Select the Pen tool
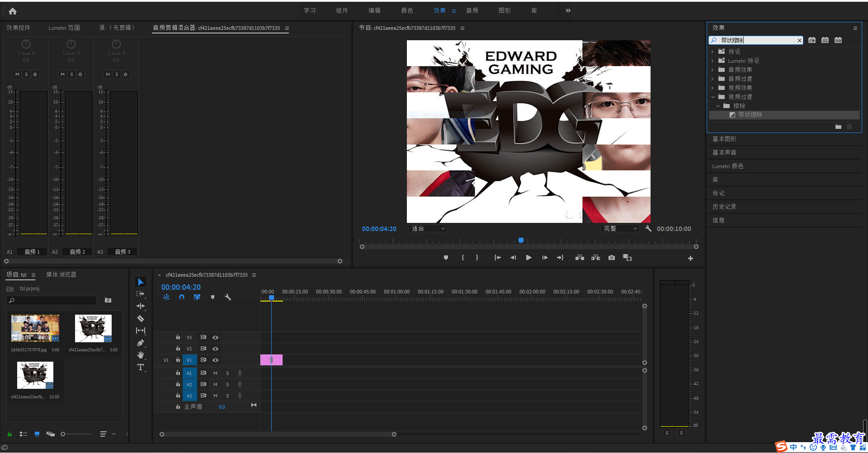The image size is (868, 453). click(141, 343)
